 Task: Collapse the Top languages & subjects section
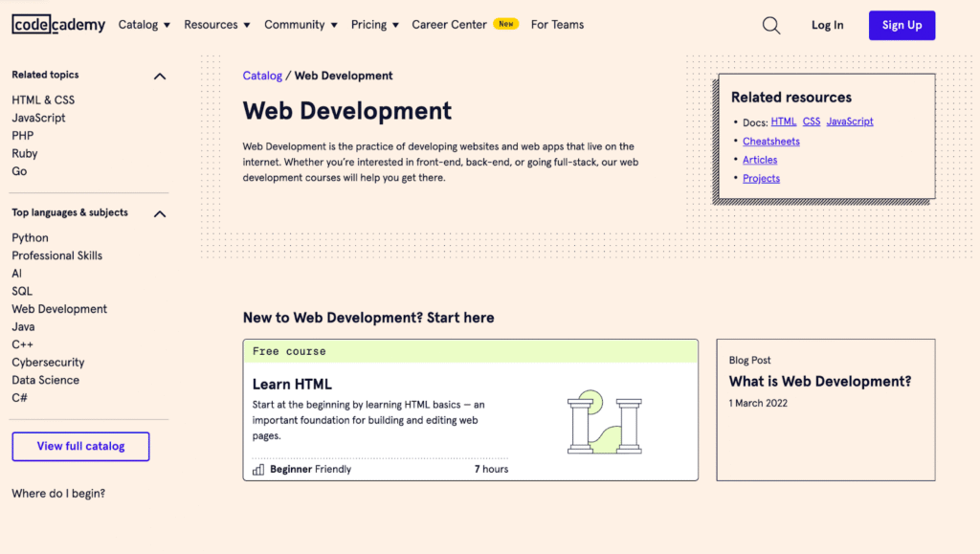[x=160, y=214]
